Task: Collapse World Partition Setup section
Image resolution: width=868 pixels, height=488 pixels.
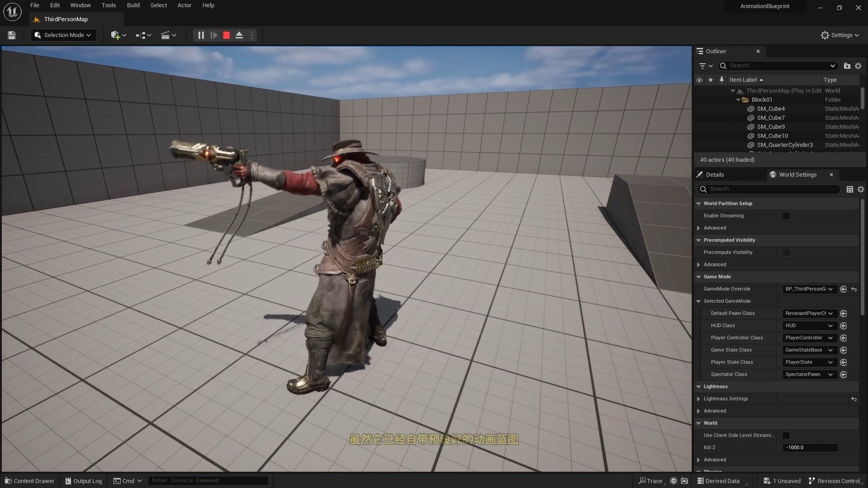Action: point(698,204)
